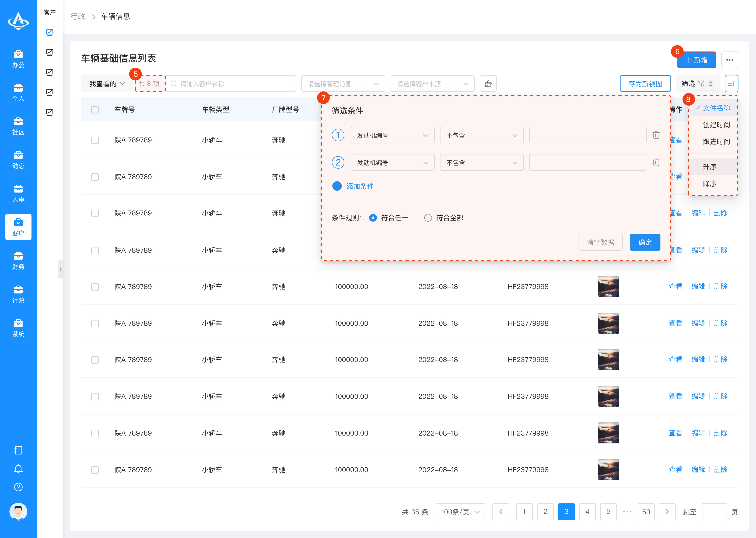Delete filter condition 2 with trash icon
The width and height of the screenshot is (756, 538).
click(656, 162)
